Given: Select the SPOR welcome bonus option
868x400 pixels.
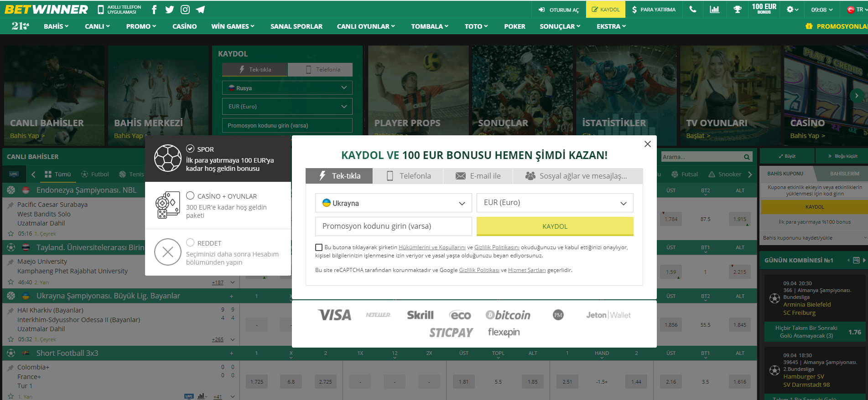Looking at the screenshot, I should [190, 149].
